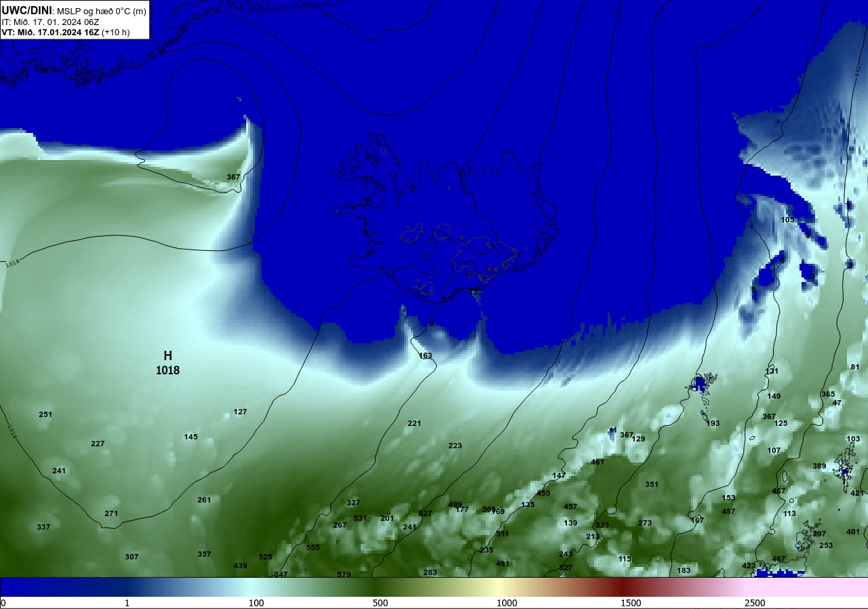Click the 227 height label
This screenshot has height=609, width=868.
pyautogui.click(x=98, y=444)
